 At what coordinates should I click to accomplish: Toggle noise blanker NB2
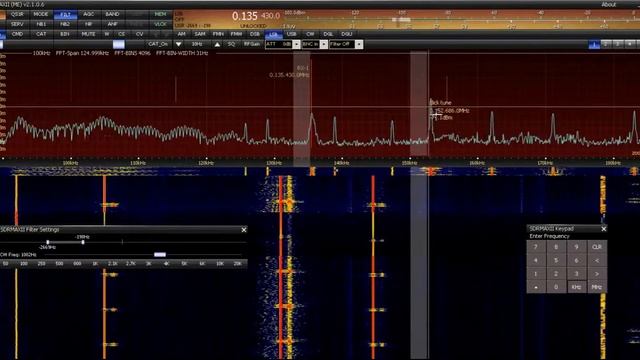click(x=65, y=24)
